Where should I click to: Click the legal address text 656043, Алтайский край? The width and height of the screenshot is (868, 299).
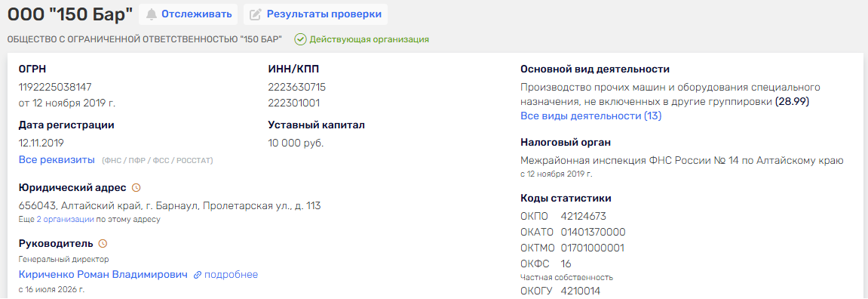170,206
